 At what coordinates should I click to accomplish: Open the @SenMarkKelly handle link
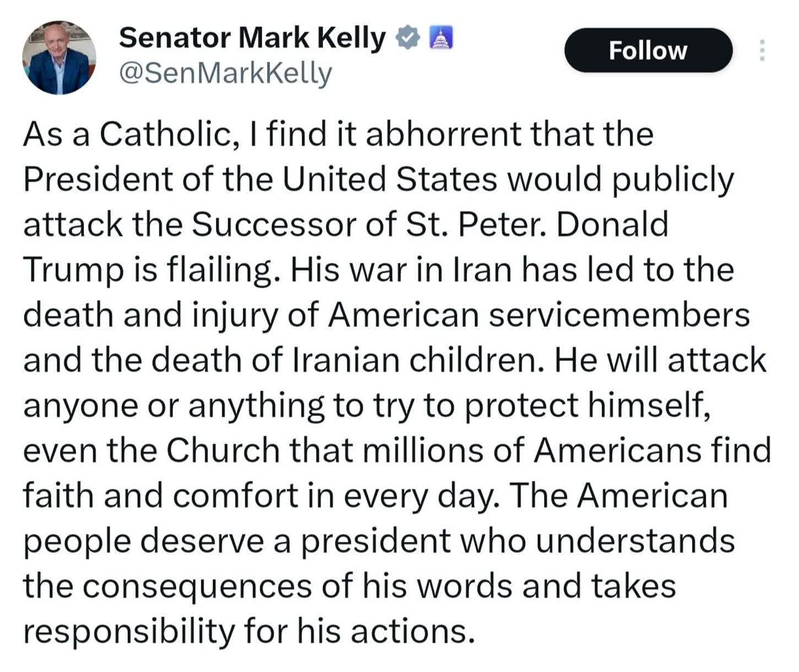[225, 73]
